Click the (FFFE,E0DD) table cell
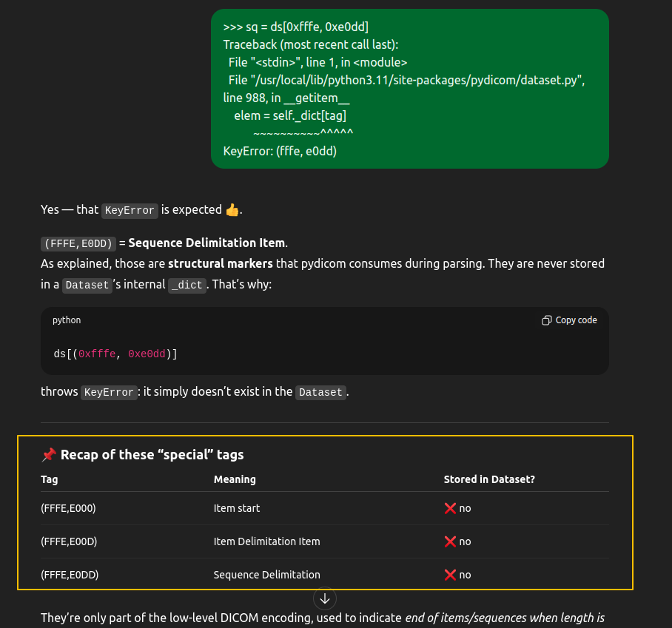Screen dimensions: 672x628 pos(70,575)
